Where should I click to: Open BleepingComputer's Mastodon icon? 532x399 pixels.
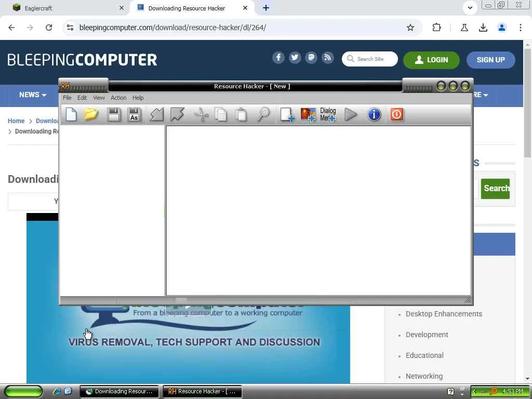[x=311, y=58]
